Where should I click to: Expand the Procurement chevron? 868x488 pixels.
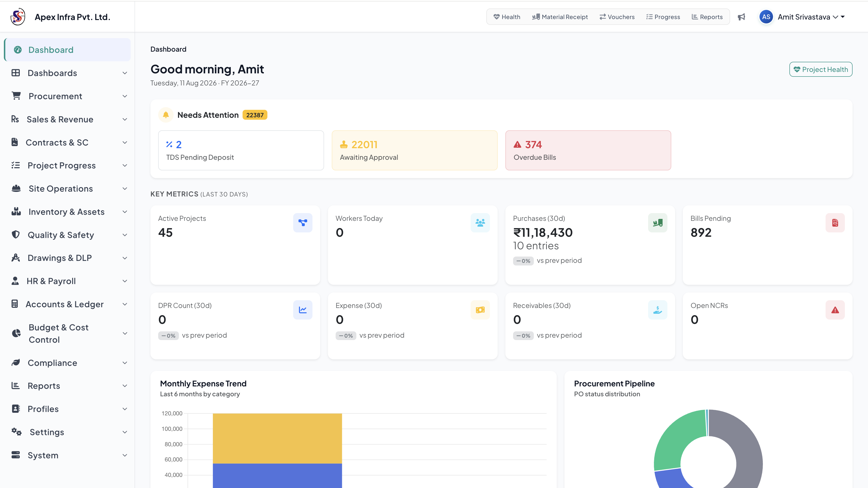click(x=125, y=96)
